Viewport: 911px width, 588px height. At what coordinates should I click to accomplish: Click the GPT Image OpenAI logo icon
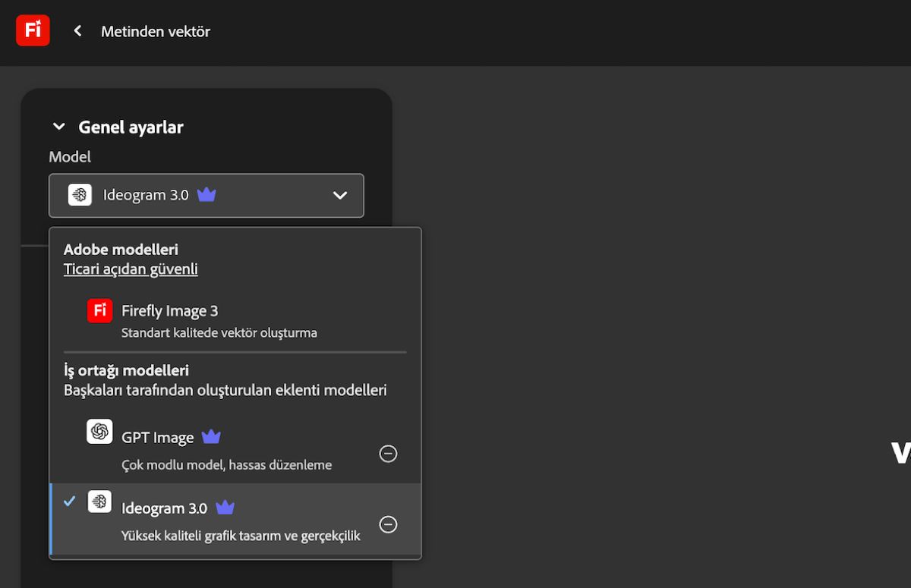[x=99, y=432]
